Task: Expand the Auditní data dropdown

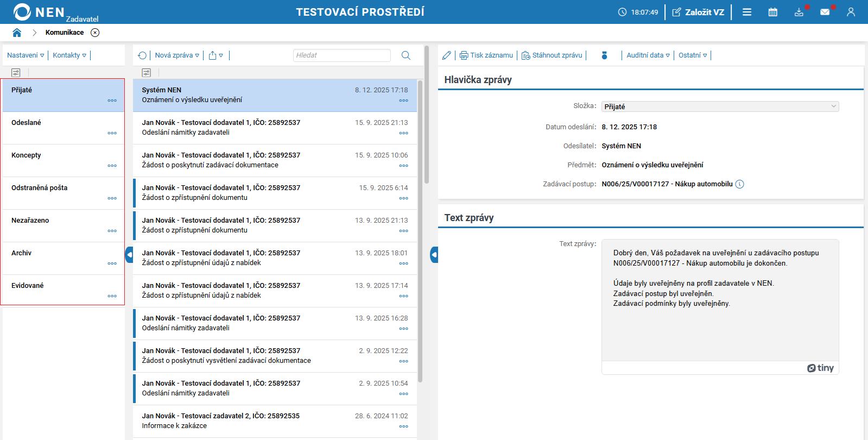Action: (648, 55)
